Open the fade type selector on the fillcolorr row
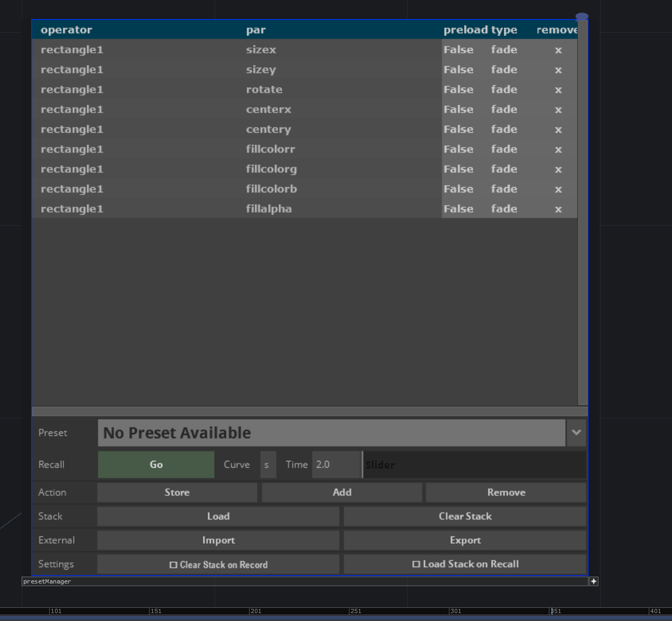 click(504, 149)
